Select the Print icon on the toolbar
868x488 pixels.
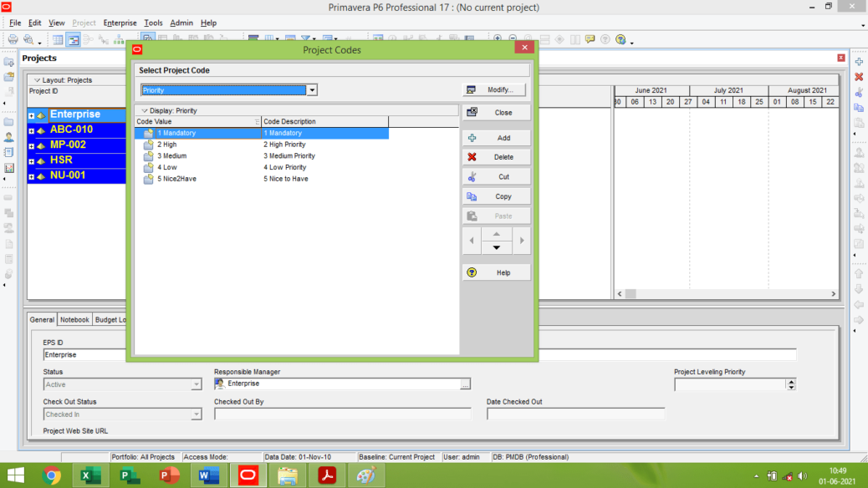coord(13,38)
